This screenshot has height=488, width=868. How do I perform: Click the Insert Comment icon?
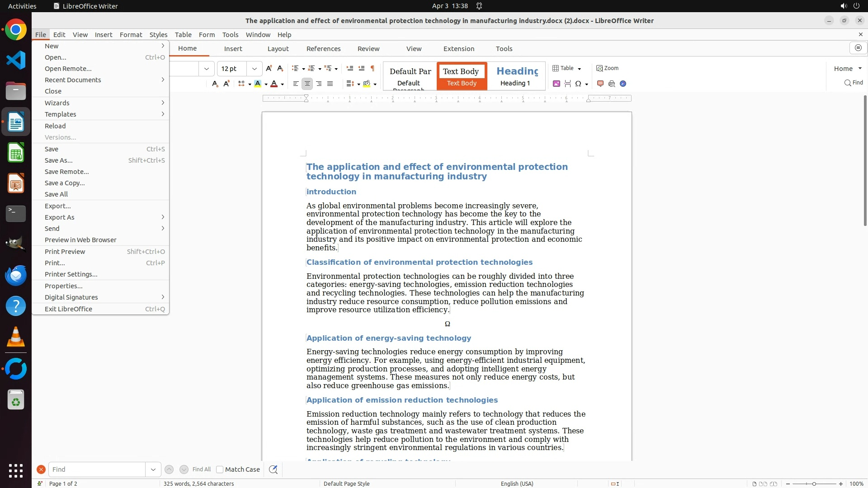point(600,84)
